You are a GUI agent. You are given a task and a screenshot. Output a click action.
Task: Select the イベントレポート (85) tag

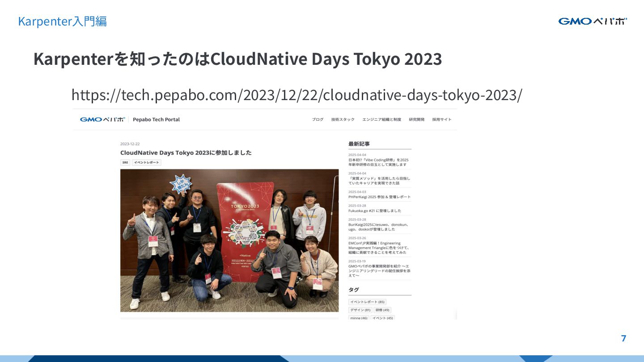coord(367,302)
